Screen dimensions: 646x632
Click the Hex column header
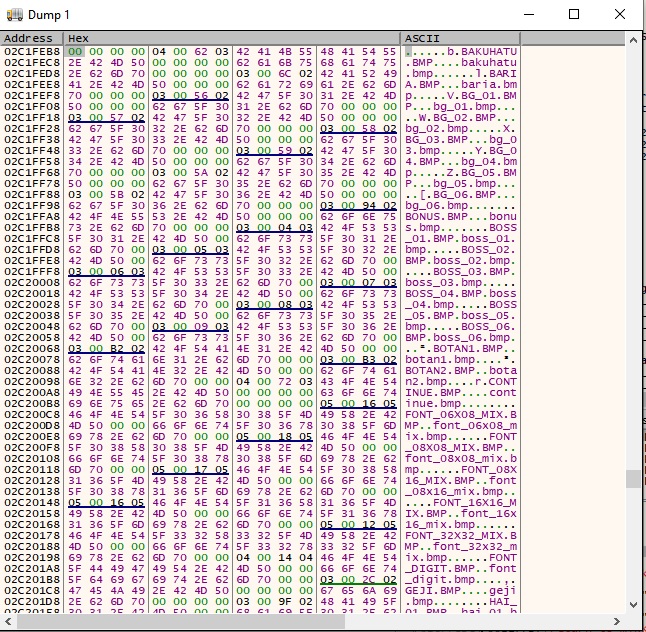232,38
